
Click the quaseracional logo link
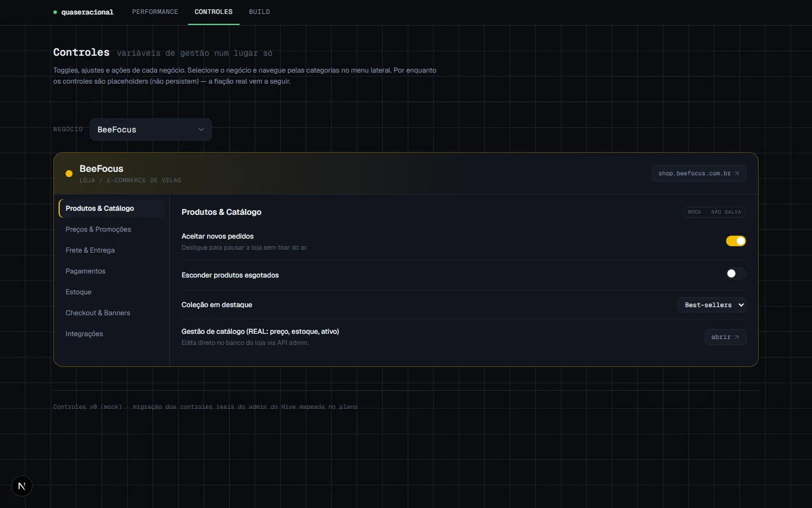coord(84,12)
